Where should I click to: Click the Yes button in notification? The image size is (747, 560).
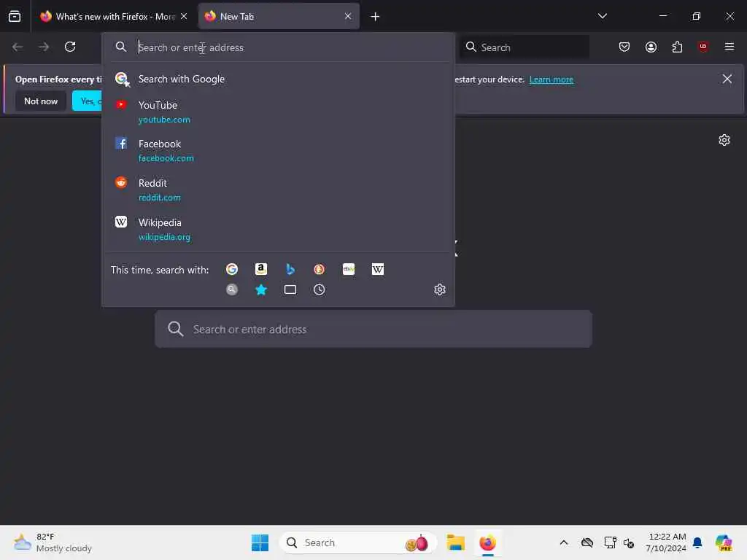(x=88, y=101)
